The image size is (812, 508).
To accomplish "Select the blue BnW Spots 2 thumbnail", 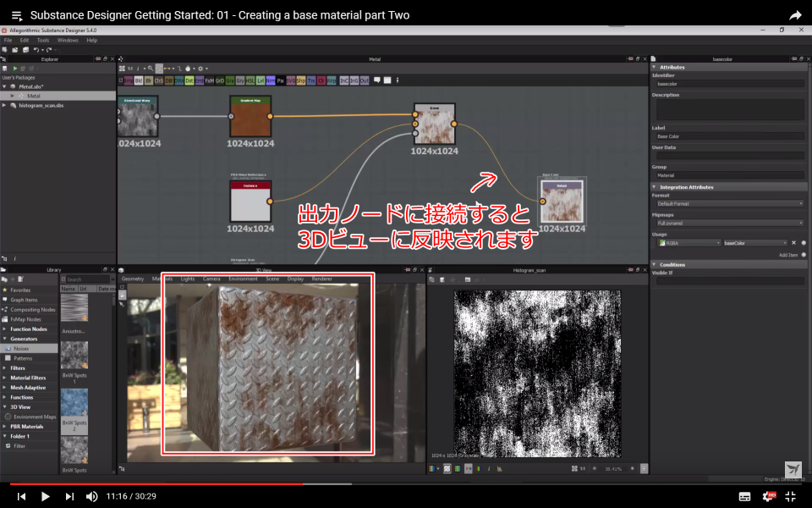I will (x=74, y=402).
